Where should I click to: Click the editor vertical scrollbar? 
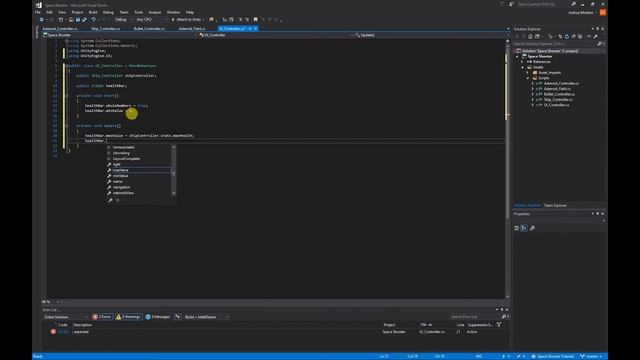pyautogui.click(x=507, y=168)
